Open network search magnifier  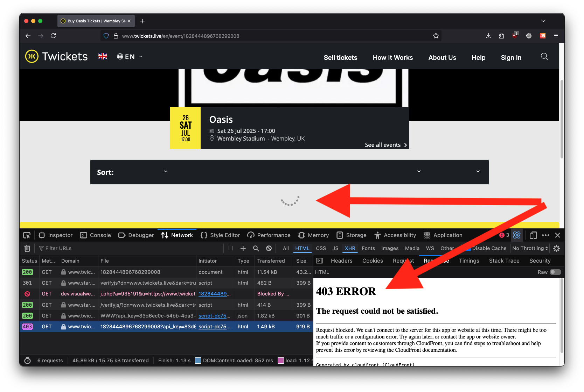(x=256, y=248)
